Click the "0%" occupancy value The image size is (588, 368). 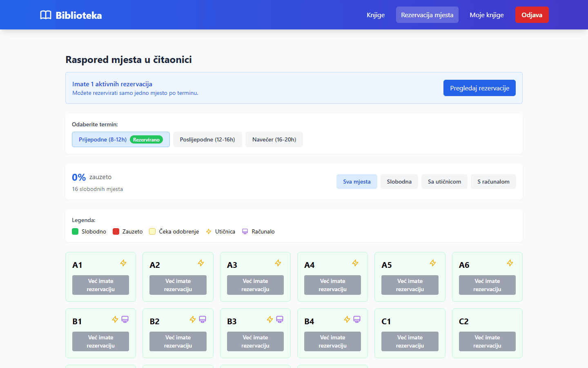[79, 177]
